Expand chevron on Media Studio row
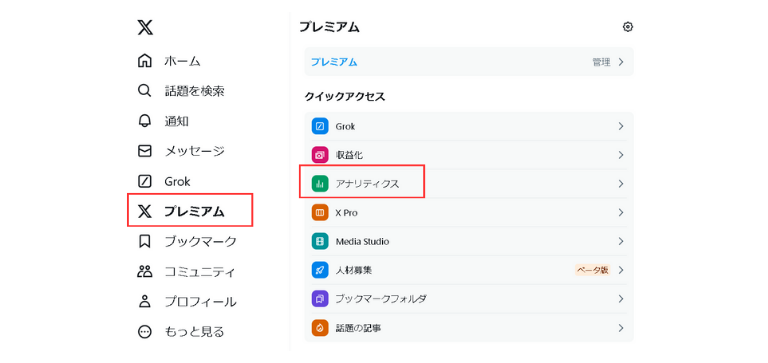Screen dimensions: 768x363 point(621,241)
